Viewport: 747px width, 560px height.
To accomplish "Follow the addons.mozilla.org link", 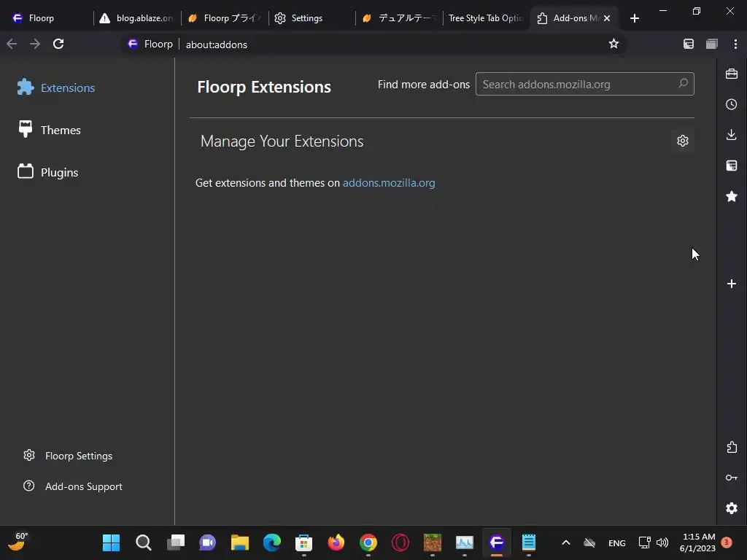I will 389,183.
